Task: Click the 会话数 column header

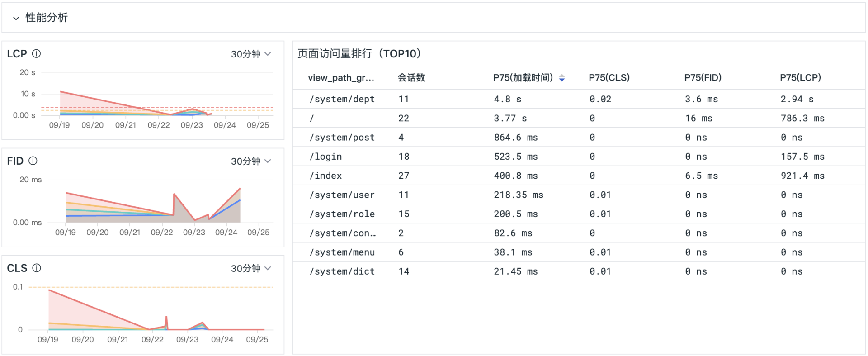Action: (x=411, y=77)
